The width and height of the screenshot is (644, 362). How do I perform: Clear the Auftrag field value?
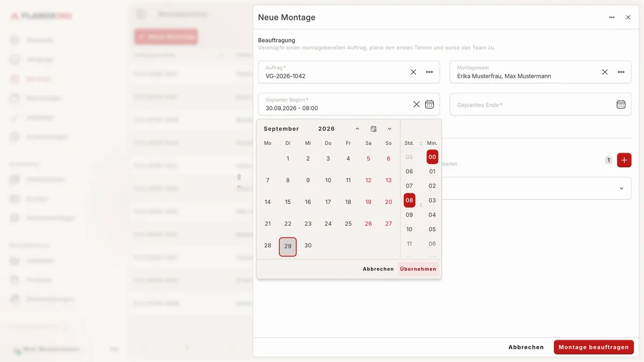click(413, 72)
